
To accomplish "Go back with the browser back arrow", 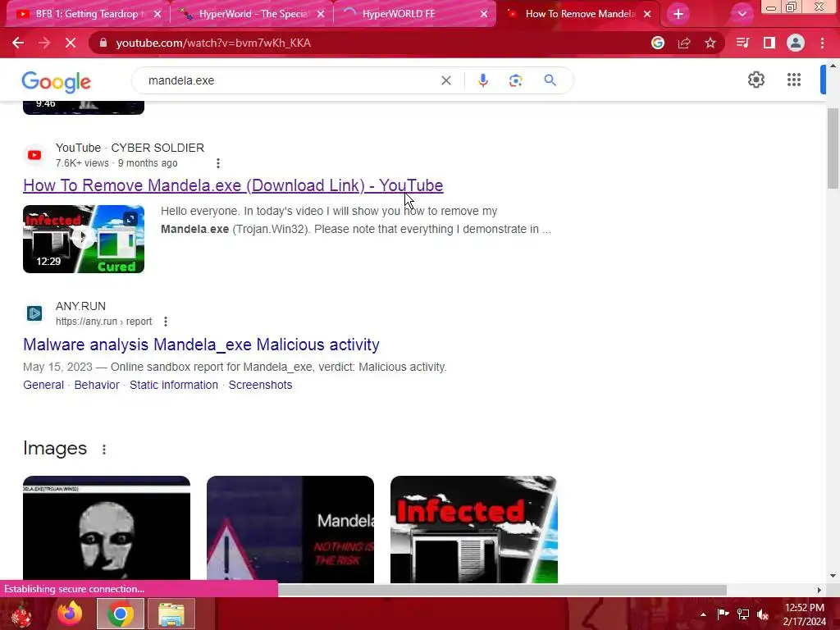I will [18, 43].
